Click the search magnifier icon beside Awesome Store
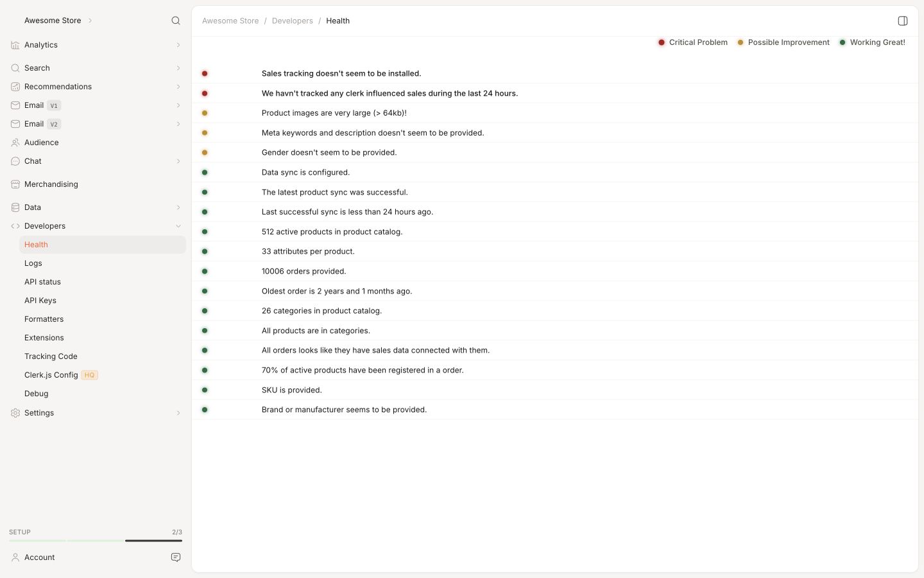The height and width of the screenshot is (578, 924). point(176,21)
